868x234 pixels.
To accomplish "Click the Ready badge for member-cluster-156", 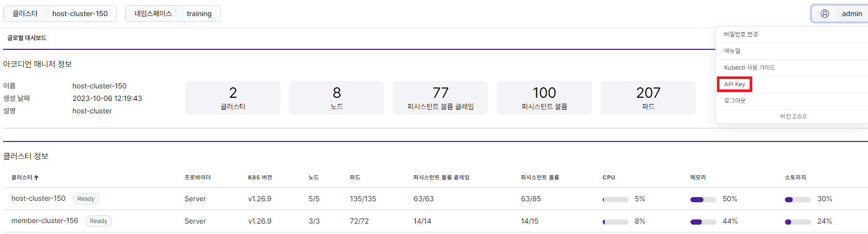I will coord(98,221).
